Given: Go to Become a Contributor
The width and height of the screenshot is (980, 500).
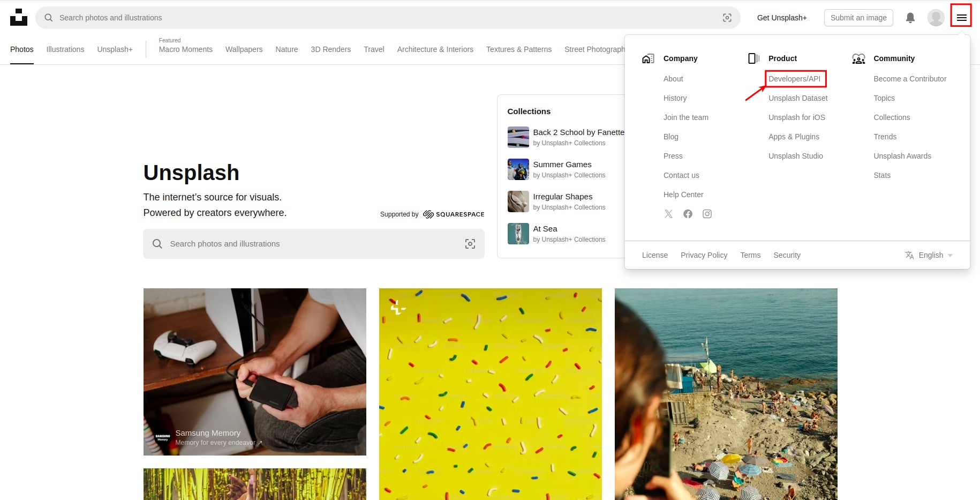Looking at the screenshot, I should [910, 79].
